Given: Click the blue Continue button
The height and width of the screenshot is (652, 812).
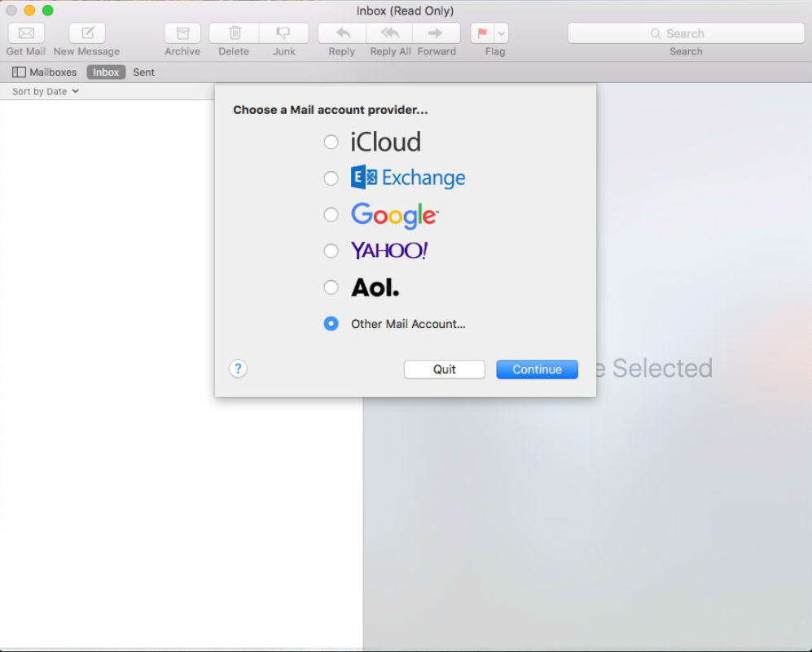Looking at the screenshot, I should pos(537,370).
